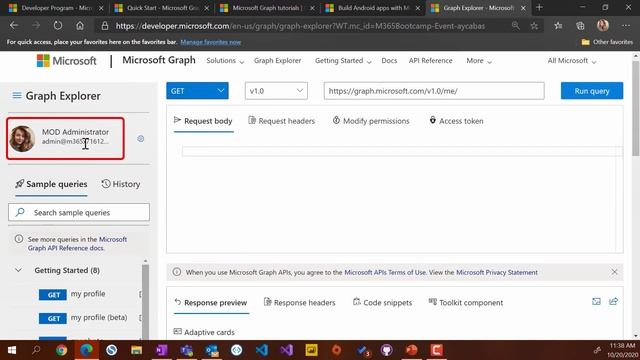Click the Run query button
640x360 pixels.
point(592,91)
